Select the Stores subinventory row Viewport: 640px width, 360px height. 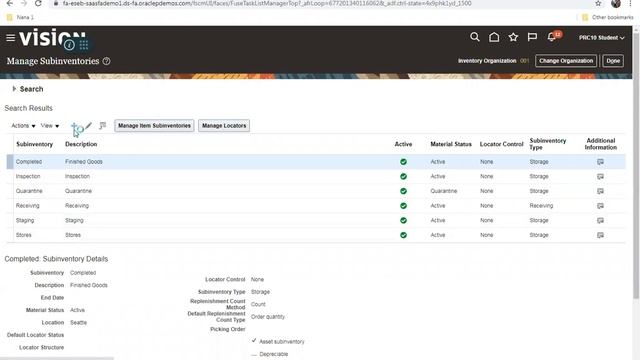tap(316, 236)
